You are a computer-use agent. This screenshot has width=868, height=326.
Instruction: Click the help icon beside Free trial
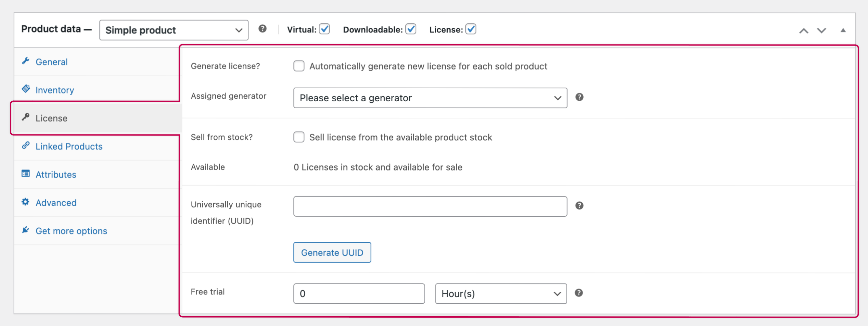(579, 293)
